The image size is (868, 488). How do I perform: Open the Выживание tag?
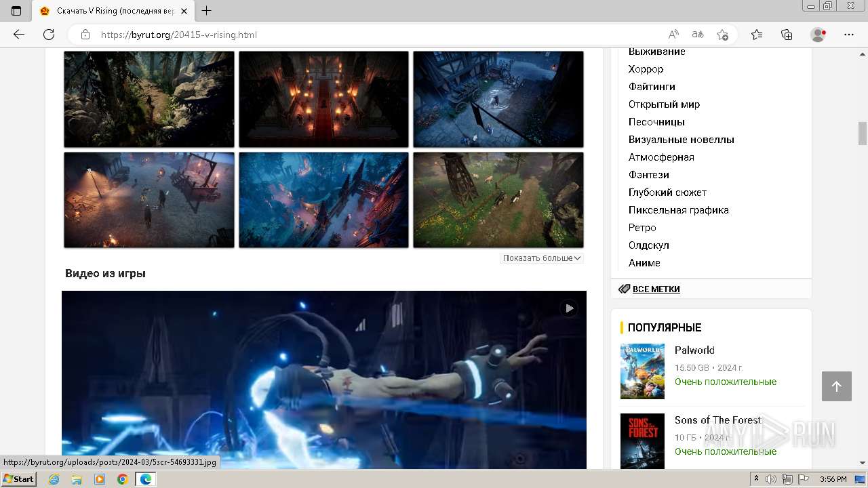656,52
